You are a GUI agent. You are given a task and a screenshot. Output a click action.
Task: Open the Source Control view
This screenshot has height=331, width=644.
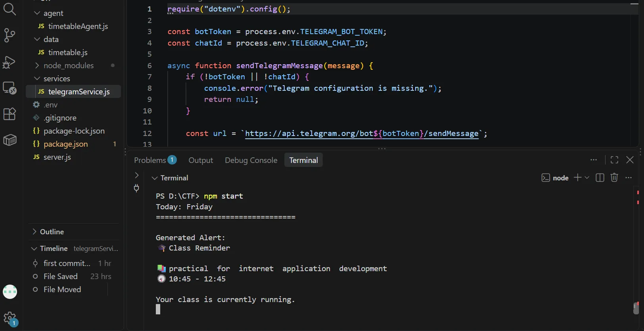pyautogui.click(x=10, y=35)
